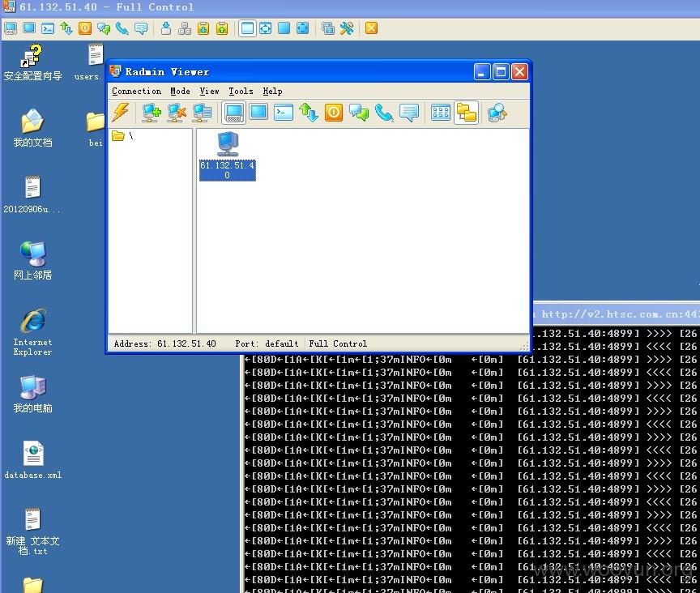
Task: Open the Mode menu
Action: click(180, 91)
